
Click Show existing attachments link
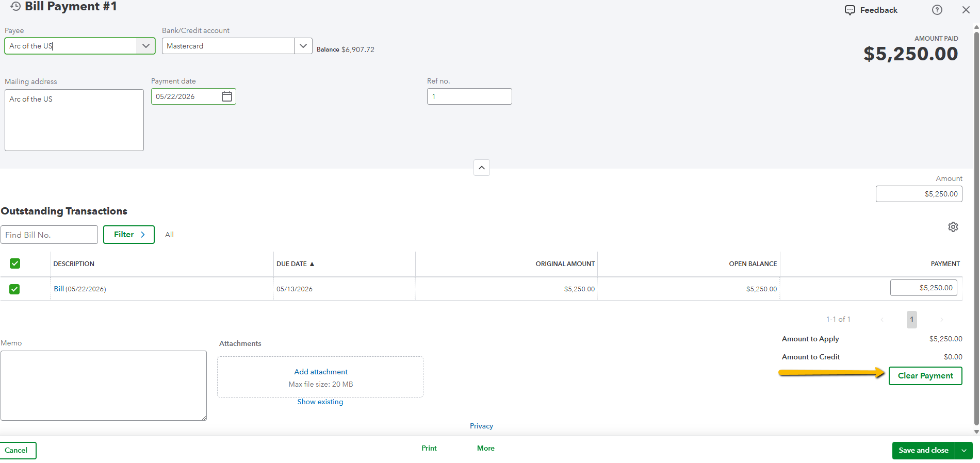point(320,402)
